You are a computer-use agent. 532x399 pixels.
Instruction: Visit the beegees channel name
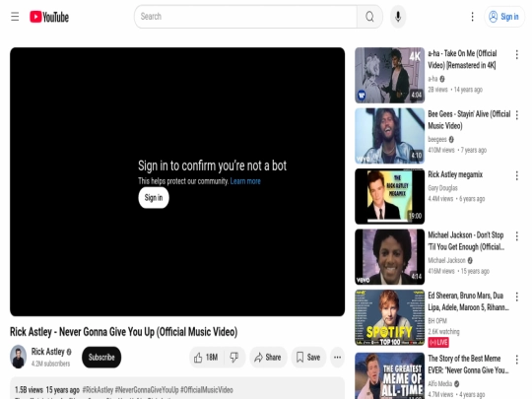pyautogui.click(x=437, y=140)
